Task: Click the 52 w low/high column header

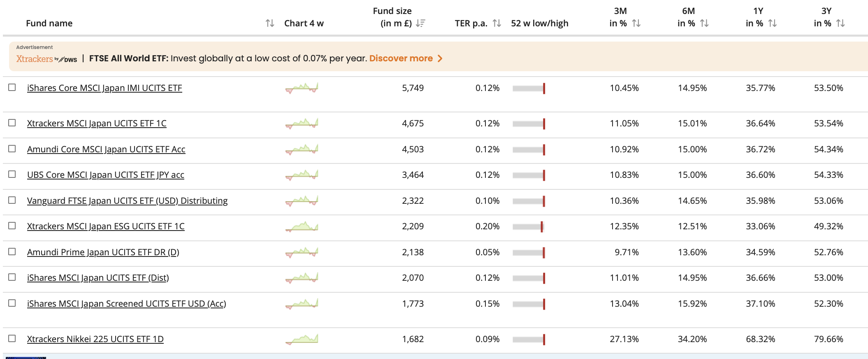Action: pos(540,23)
